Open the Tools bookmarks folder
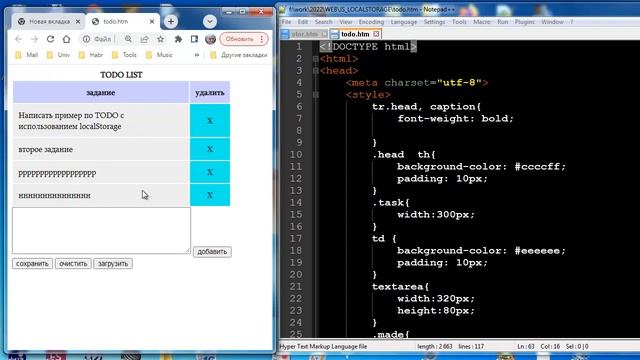The image size is (640, 360). pyautogui.click(x=124, y=55)
